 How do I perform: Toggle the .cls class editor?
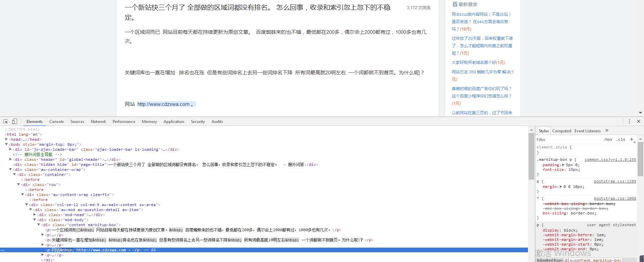(621, 140)
